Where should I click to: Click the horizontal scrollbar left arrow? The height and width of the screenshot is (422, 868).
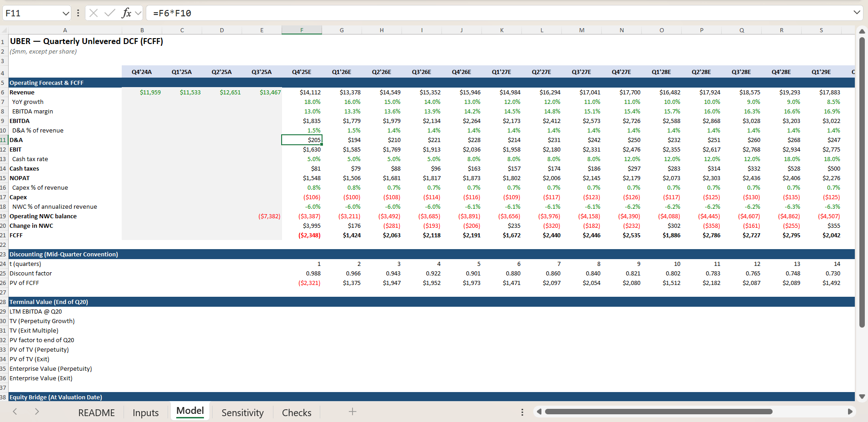point(539,412)
